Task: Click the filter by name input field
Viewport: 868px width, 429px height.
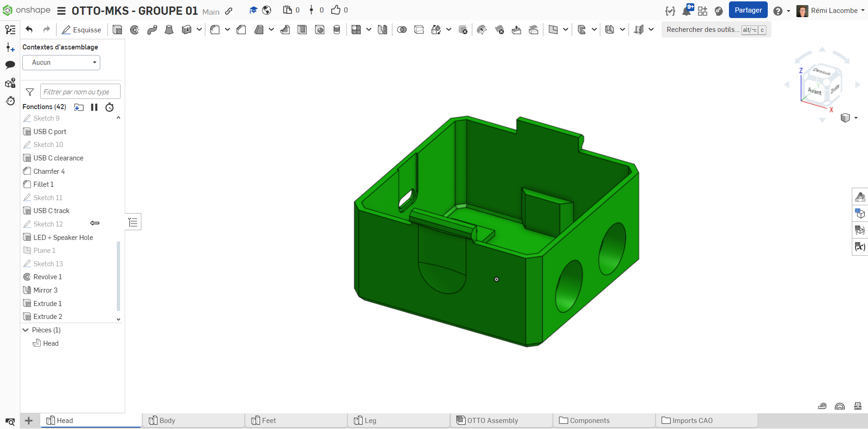Action: point(80,92)
